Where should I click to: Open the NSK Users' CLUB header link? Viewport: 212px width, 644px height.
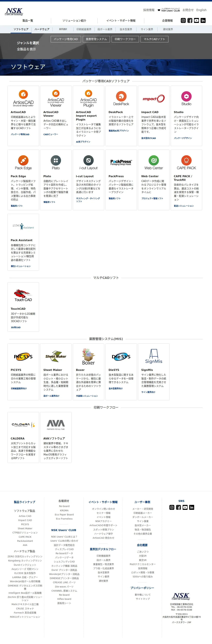tap(169, 10)
